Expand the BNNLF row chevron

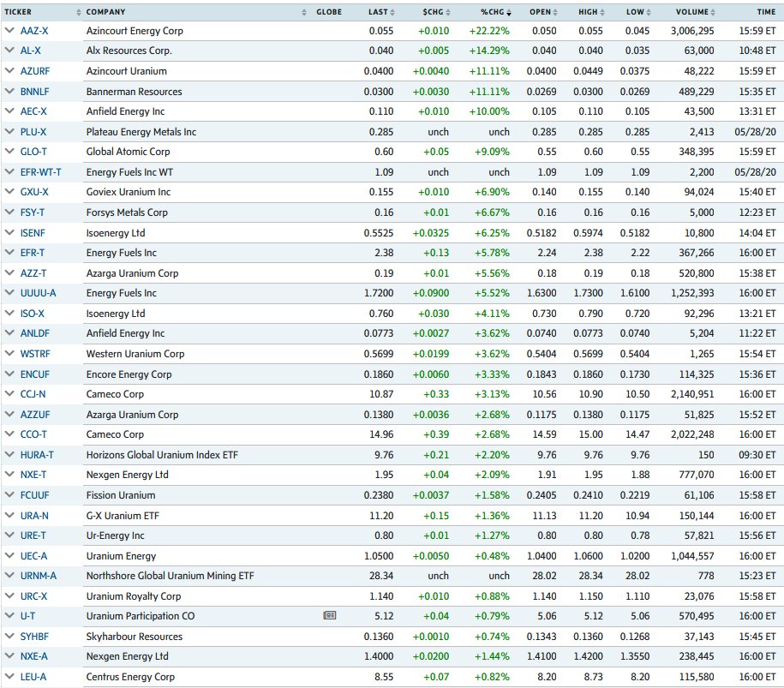click(9, 92)
